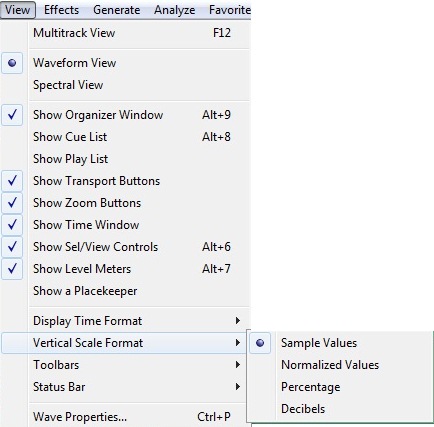Choose Normalized Values vertical scale
The width and height of the screenshot is (434, 427).
coord(341,365)
